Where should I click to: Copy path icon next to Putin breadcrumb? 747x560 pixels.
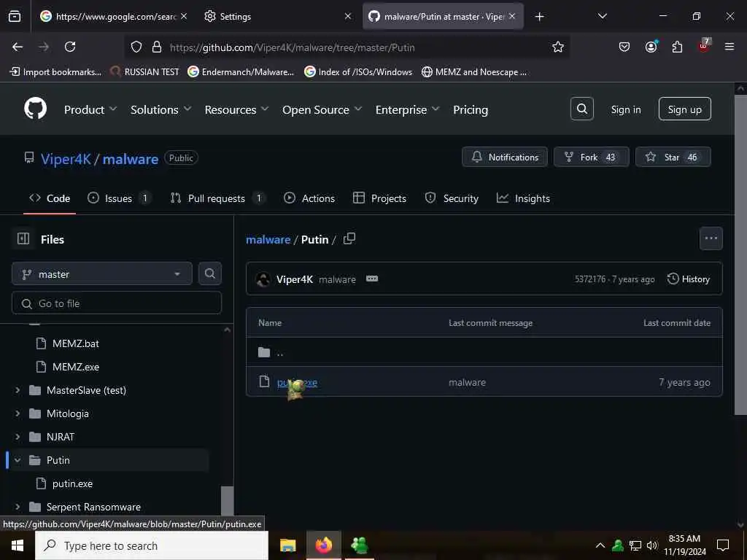pyautogui.click(x=349, y=238)
